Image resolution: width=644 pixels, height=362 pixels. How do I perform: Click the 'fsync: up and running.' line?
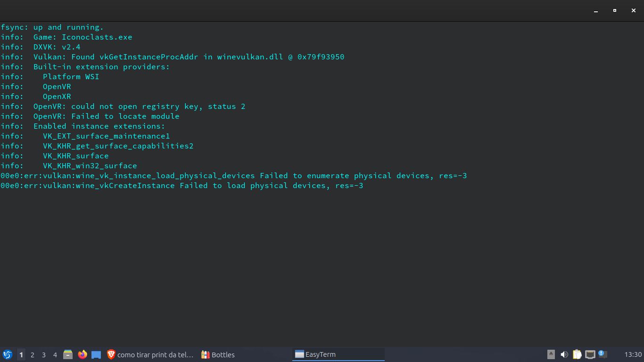coord(52,27)
